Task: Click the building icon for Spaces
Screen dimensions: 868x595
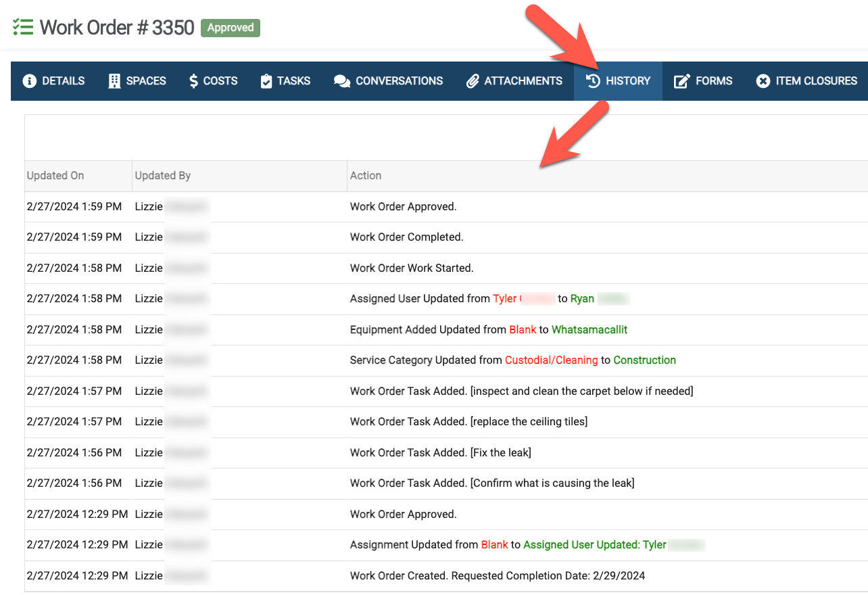Action: click(114, 81)
